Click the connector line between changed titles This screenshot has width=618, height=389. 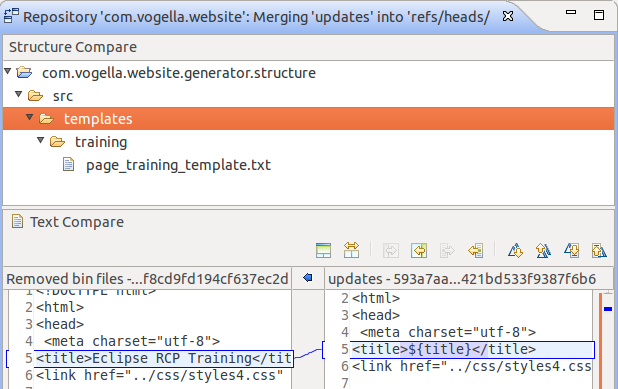click(x=308, y=353)
